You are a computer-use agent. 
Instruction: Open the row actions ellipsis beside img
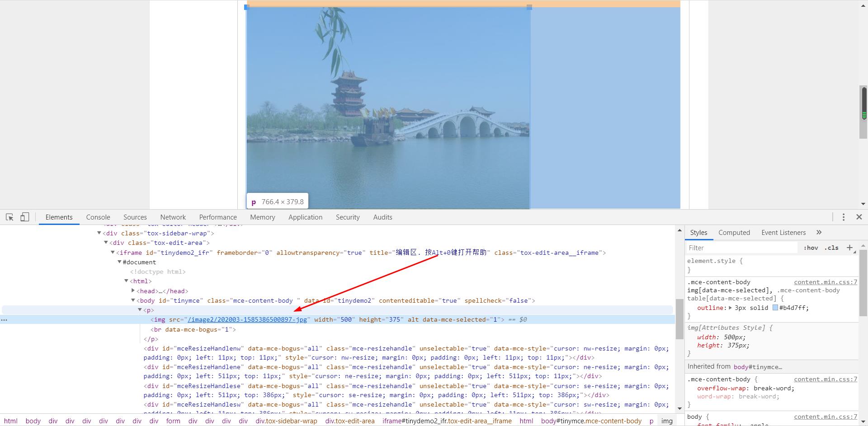4,320
